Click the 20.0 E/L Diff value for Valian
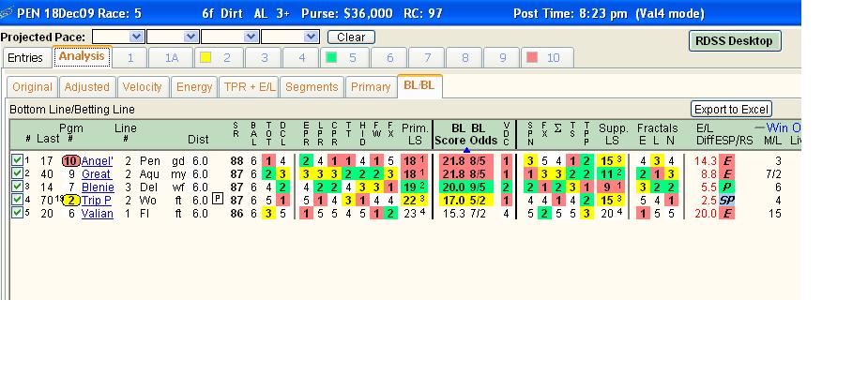This screenshot has height=375, width=868. [706, 214]
